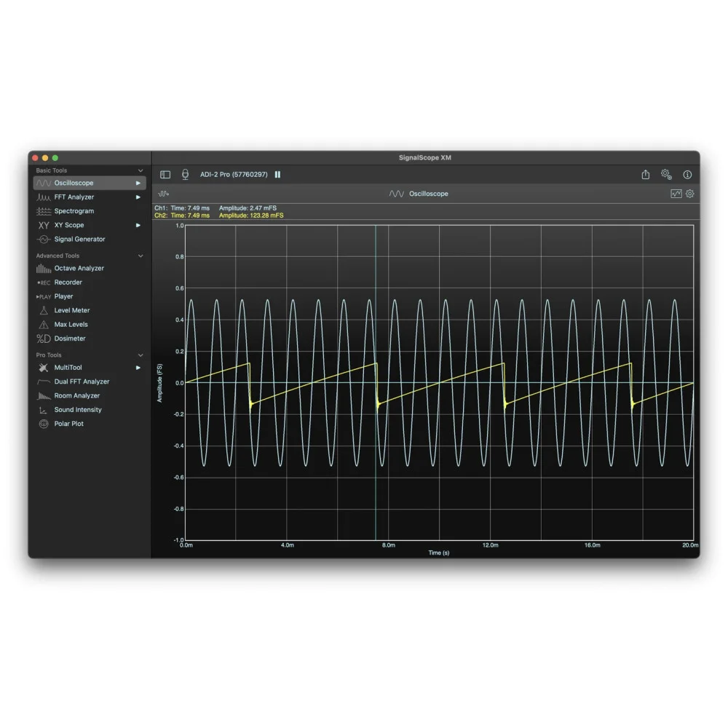728x728 pixels.
Task: Click the 'Amplitude: 123.28 mFS' readout
Action: tap(251, 215)
